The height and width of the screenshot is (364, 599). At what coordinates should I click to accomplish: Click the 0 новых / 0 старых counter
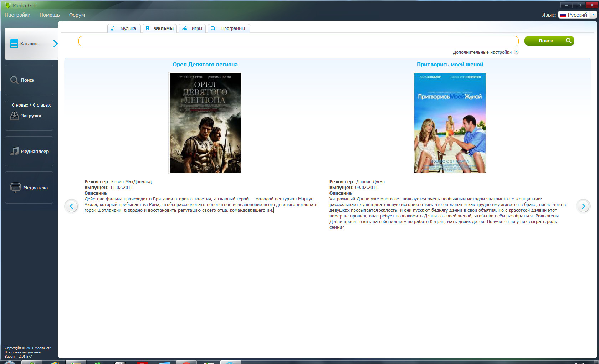click(31, 105)
